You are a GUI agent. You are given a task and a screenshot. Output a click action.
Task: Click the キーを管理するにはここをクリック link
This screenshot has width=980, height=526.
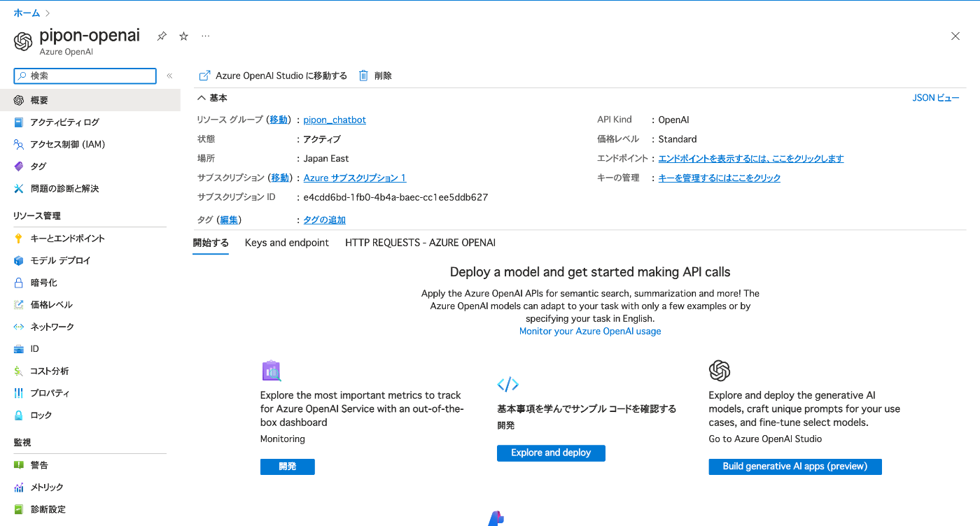point(720,178)
